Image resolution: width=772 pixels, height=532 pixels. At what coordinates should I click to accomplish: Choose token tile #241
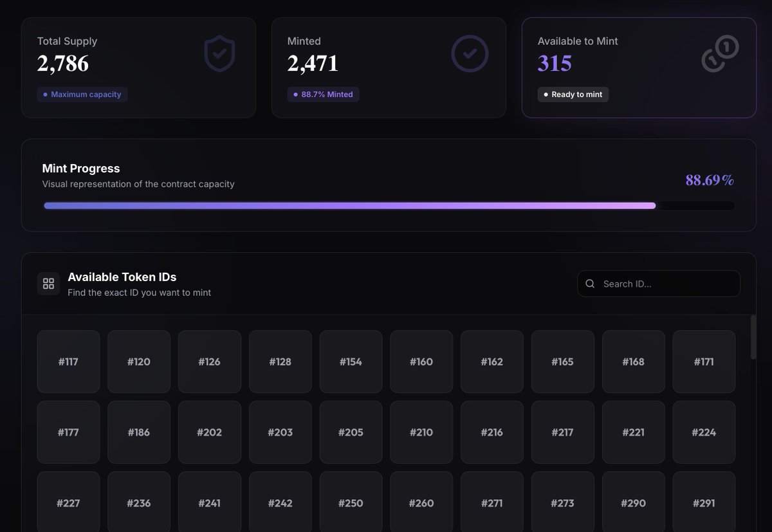(x=210, y=502)
